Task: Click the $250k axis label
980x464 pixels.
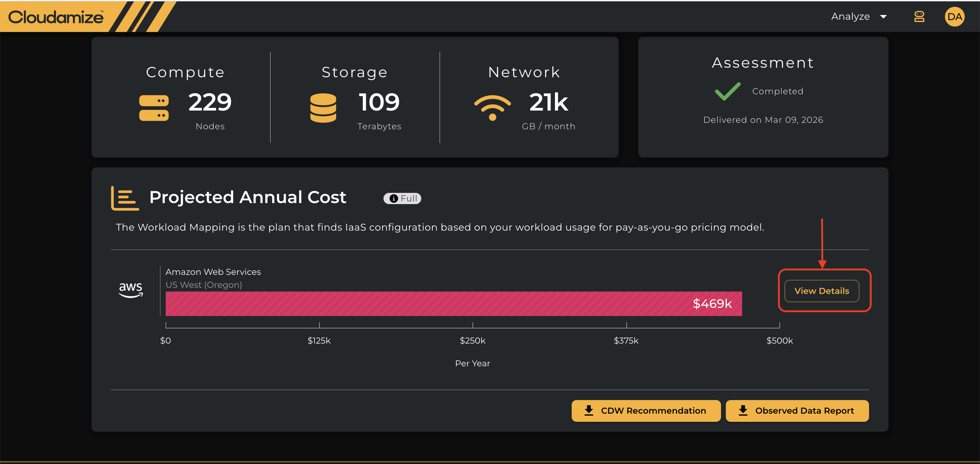Action: 473,341
